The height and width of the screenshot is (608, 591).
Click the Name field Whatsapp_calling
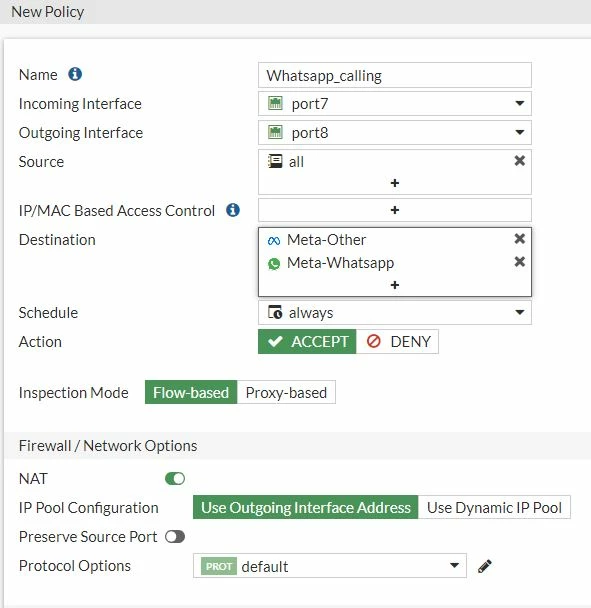394,75
